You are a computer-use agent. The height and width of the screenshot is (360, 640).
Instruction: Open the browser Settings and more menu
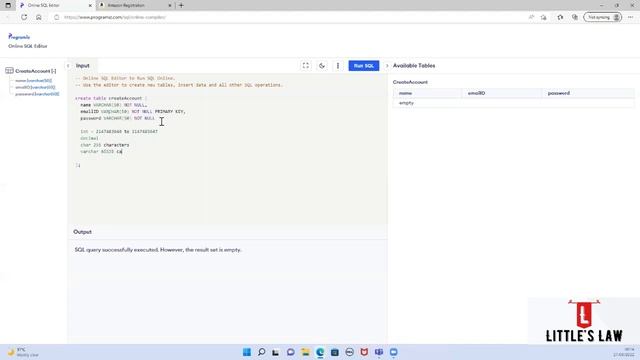(631, 17)
